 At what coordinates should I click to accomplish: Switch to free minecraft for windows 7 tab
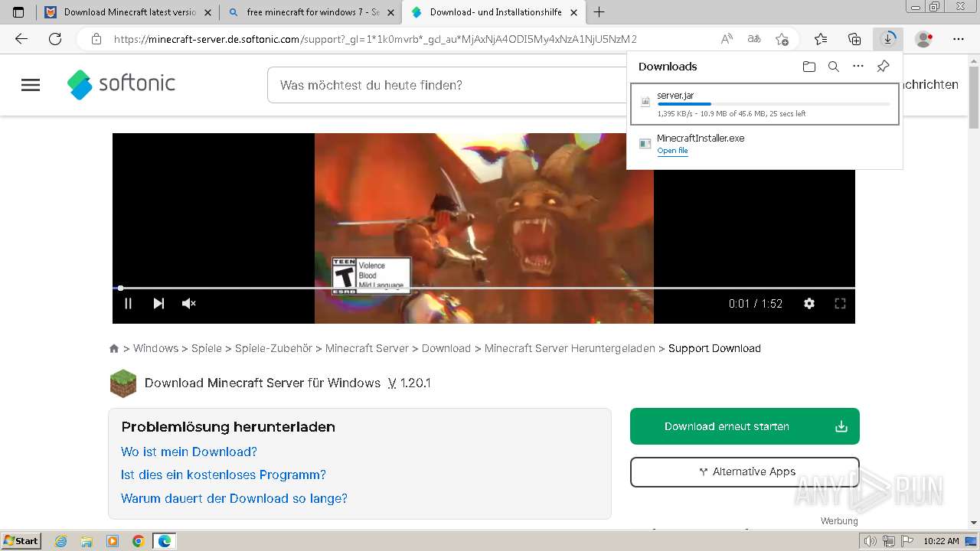[x=311, y=12]
